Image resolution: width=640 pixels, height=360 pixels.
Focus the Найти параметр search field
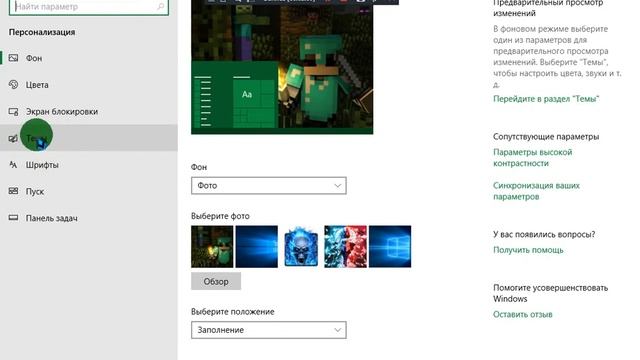[89, 7]
